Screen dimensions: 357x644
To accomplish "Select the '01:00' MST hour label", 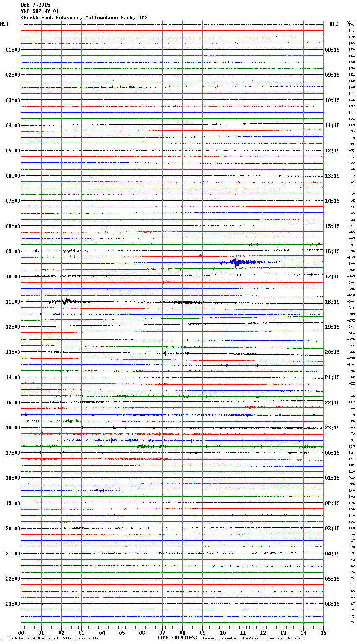I will 13,50.
